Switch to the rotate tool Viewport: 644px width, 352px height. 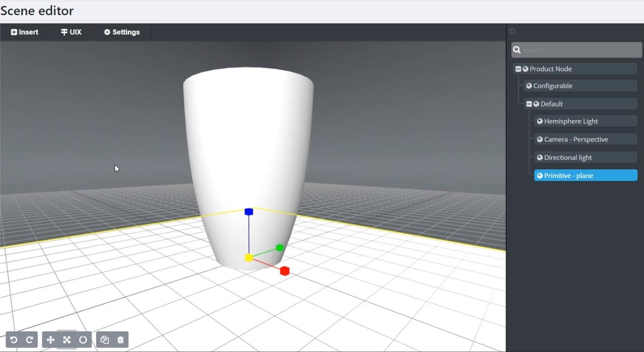point(83,340)
